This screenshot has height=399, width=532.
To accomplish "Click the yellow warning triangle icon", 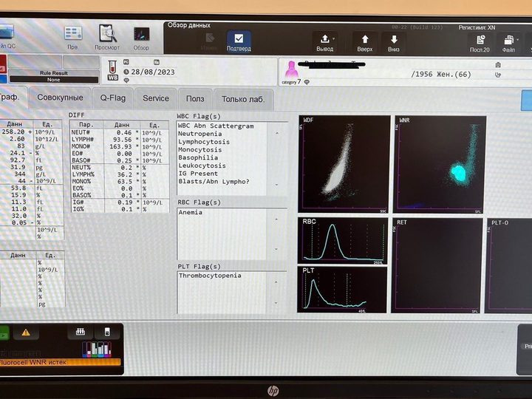I will (26, 332).
